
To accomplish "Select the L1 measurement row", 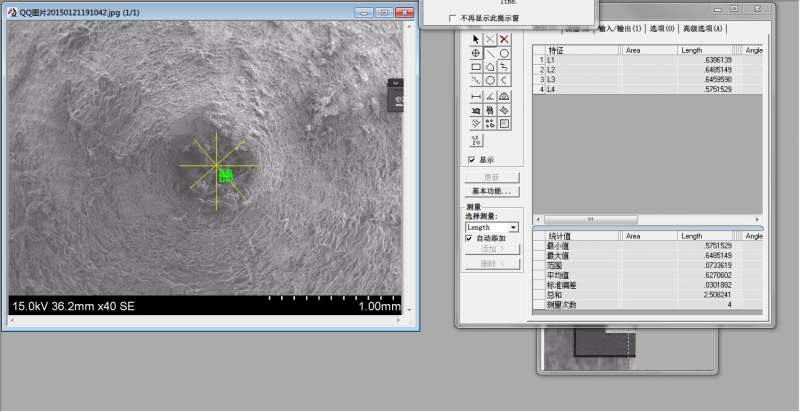I will 648,60.
